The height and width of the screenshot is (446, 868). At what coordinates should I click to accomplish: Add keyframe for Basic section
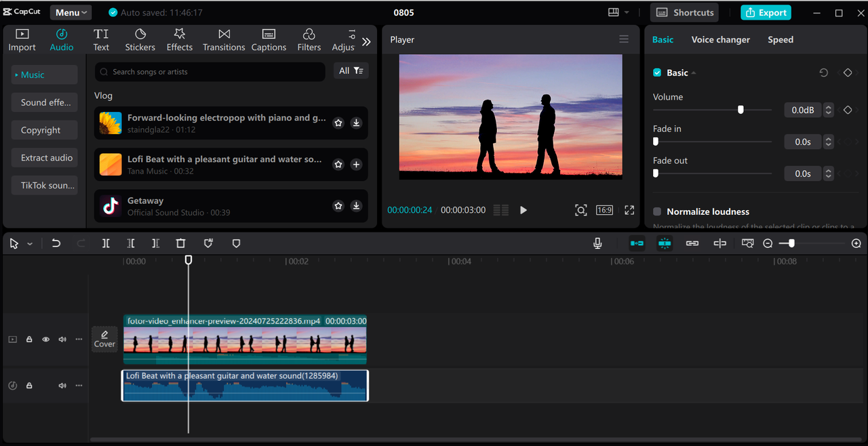[x=848, y=73]
